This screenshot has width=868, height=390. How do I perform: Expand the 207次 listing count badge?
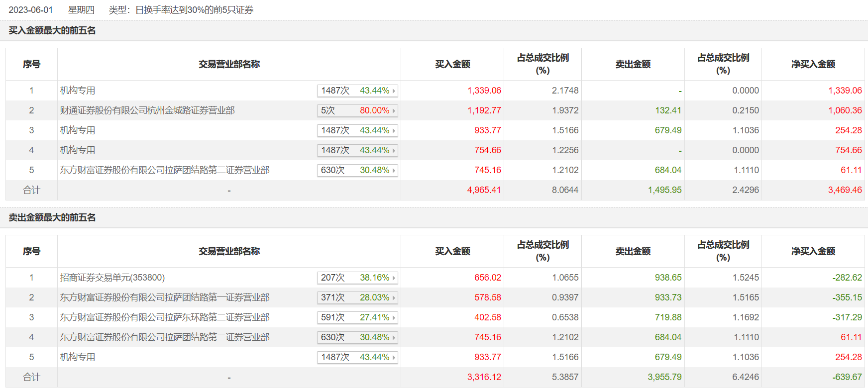(333, 278)
